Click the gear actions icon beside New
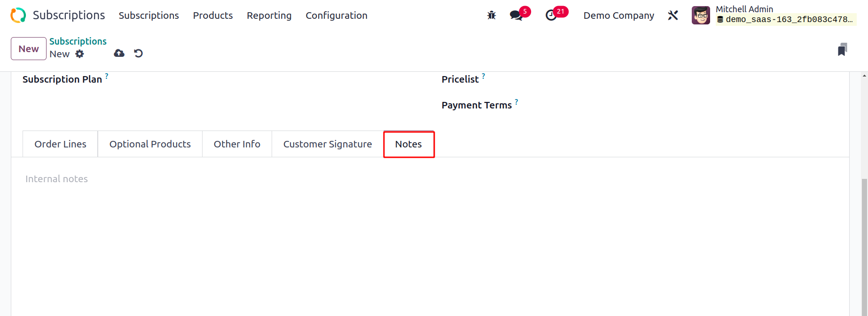868x316 pixels. pos(80,54)
